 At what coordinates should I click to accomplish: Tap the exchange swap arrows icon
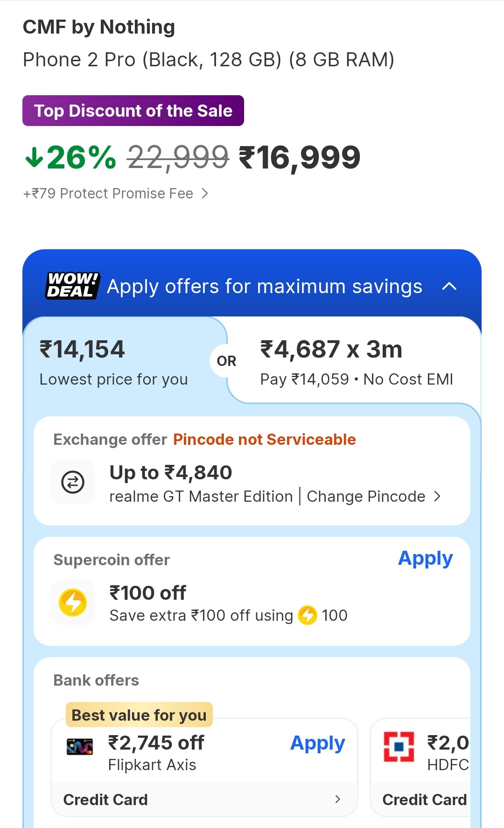click(73, 482)
